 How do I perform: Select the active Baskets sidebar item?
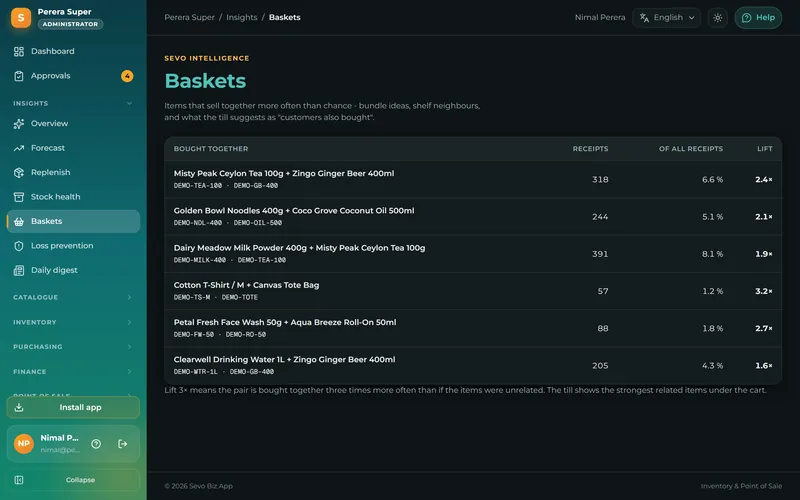point(73,221)
